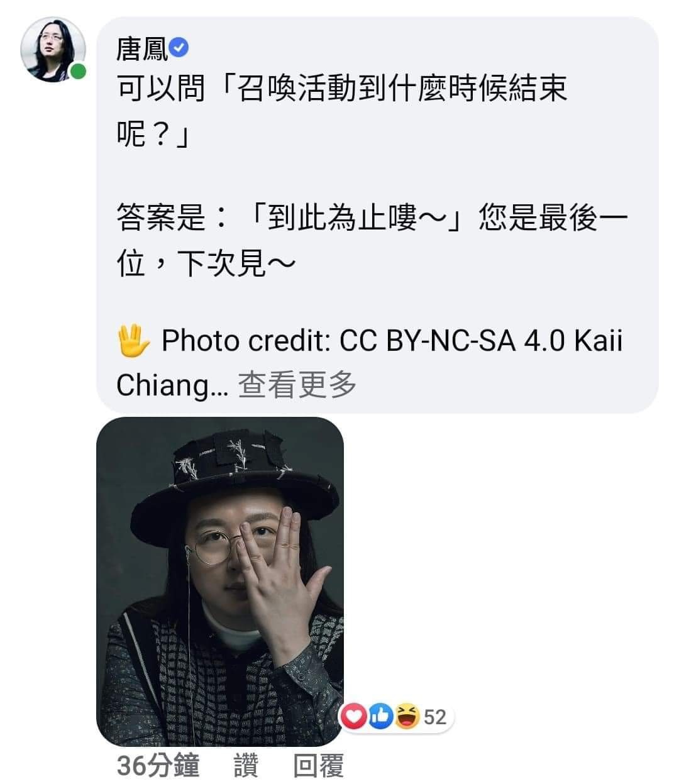Image resolution: width=679 pixels, height=784 pixels.
Task: Click the green online status dot
Action: click(x=78, y=72)
